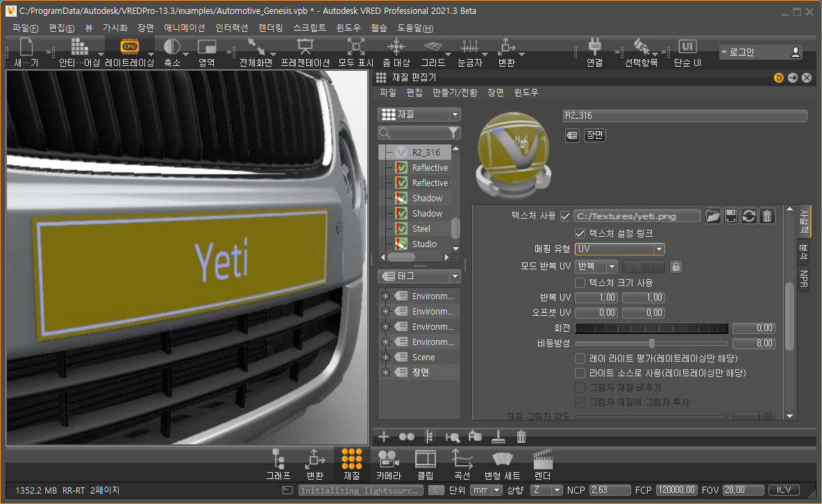822x504 pixels.
Task: Enable the 텍스처 크기 사용 checkbox
Action: (580, 283)
